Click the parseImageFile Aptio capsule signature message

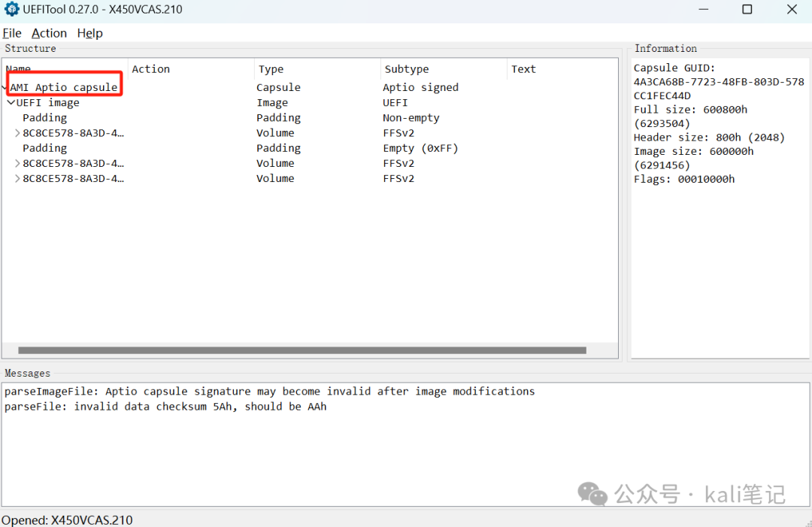coord(270,392)
